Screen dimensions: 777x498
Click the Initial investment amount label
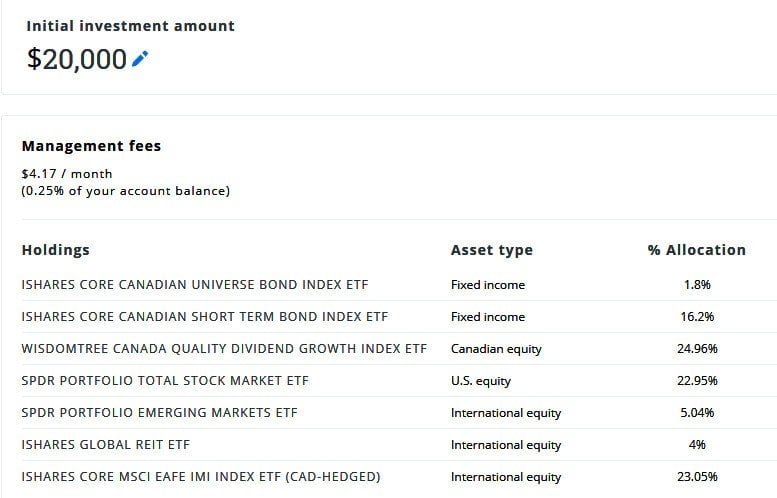point(130,26)
